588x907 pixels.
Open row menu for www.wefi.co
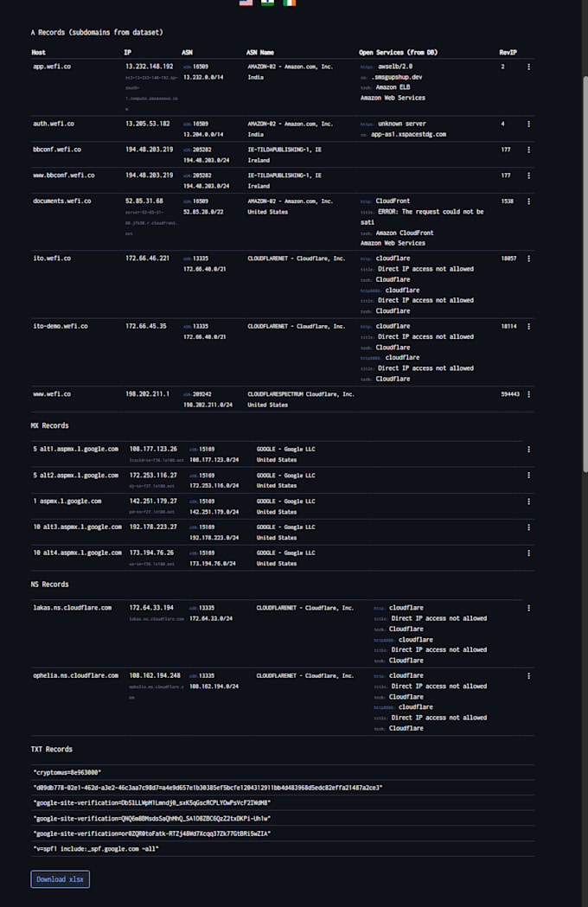pos(528,394)
